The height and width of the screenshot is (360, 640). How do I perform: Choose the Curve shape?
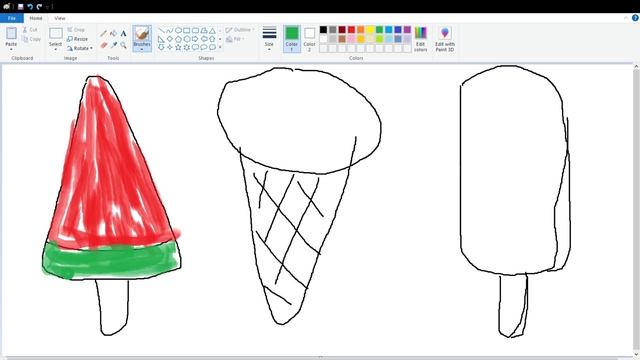point(170,31)
